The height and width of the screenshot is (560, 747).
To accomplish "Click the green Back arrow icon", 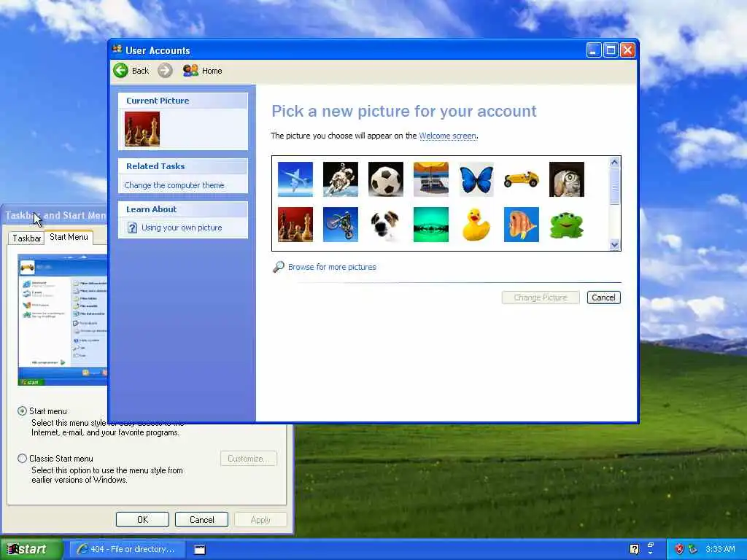I will [120, 71].
